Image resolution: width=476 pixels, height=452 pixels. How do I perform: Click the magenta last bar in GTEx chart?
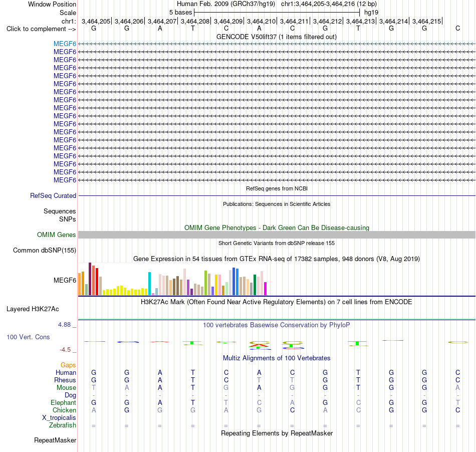pos(266,289)
